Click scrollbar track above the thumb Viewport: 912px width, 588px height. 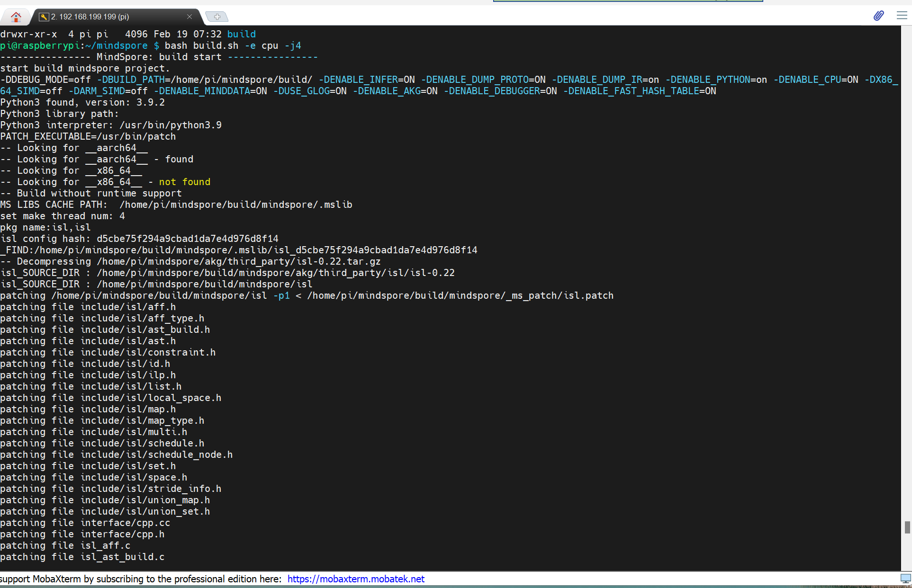point(907,284)
